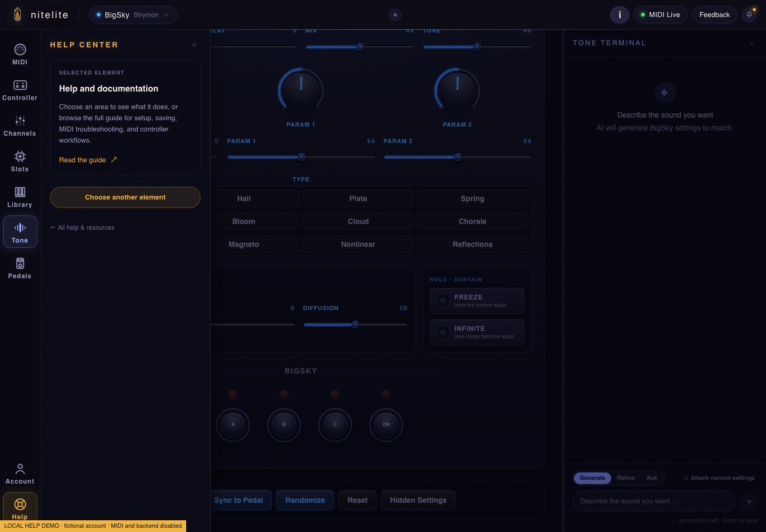This screenshot has width=766, height=532.
Task: Go back to All help & resources
Action: 82,228
